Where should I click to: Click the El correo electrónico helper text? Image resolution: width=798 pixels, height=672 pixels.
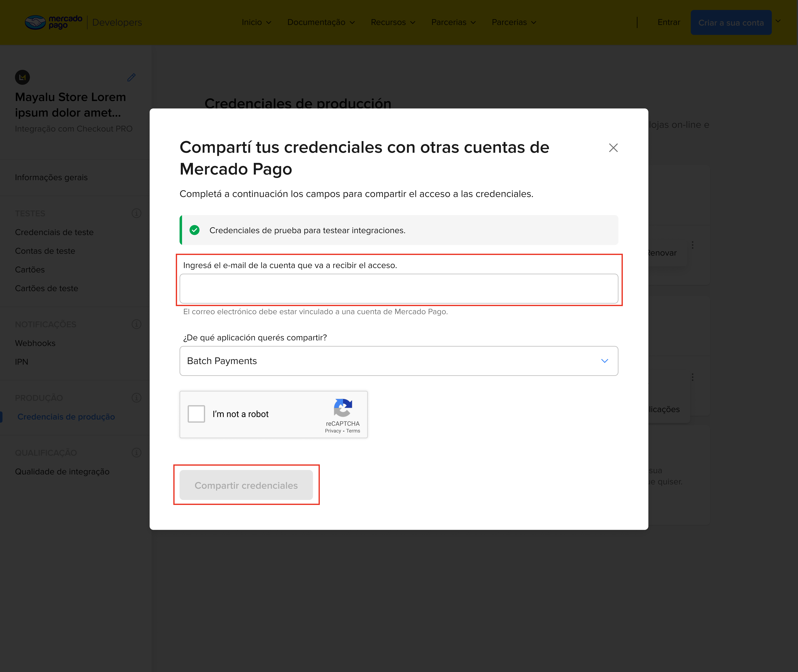coord(315,312)
